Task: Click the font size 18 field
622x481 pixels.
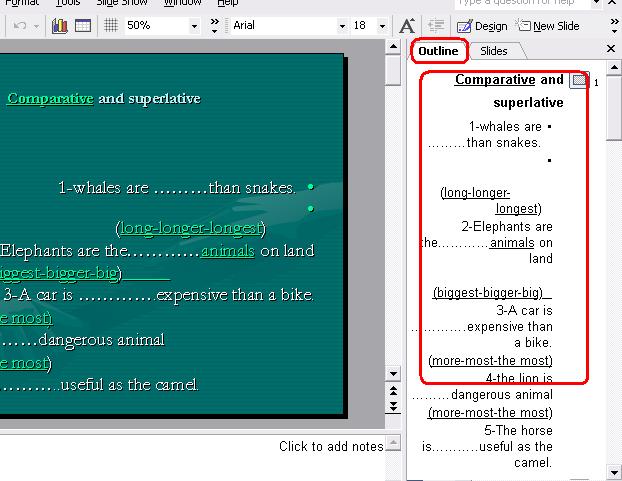Action: 364,26
